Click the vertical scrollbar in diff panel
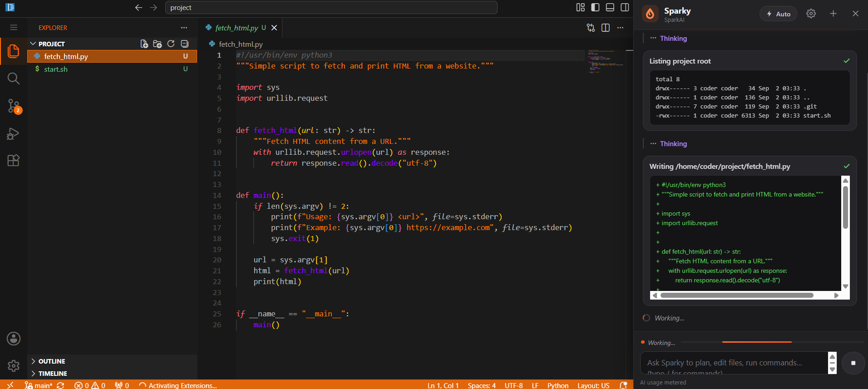The width and height of the screenshot is (868, 389). point(845,207)
